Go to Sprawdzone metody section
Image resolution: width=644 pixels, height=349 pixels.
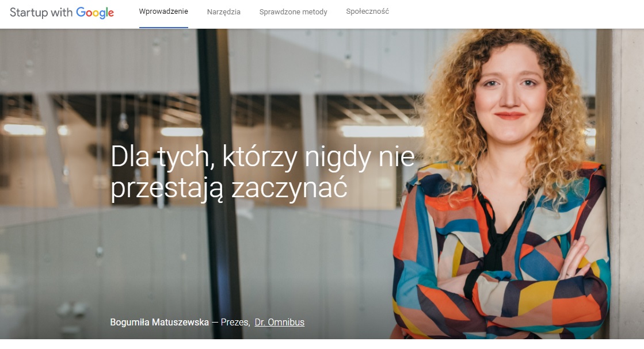point(294,12)
